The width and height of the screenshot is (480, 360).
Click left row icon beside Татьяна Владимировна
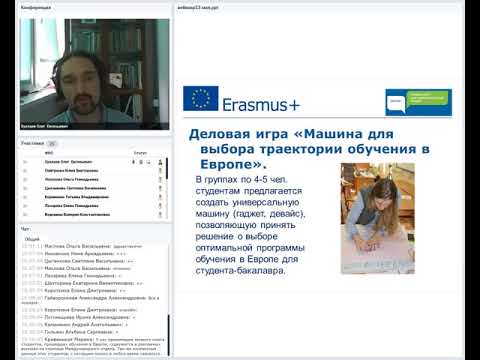click(25, 197)
